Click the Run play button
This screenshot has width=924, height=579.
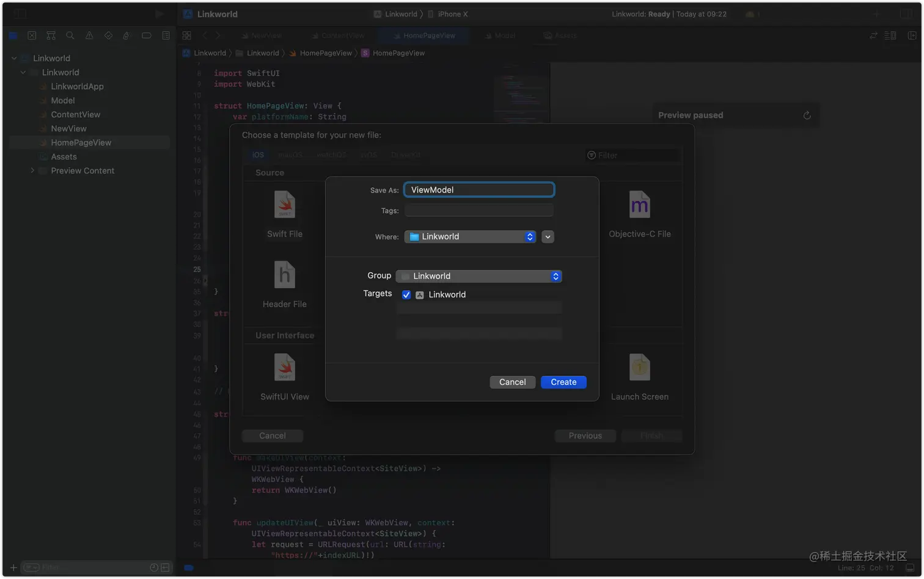click(x=159, y=13)
